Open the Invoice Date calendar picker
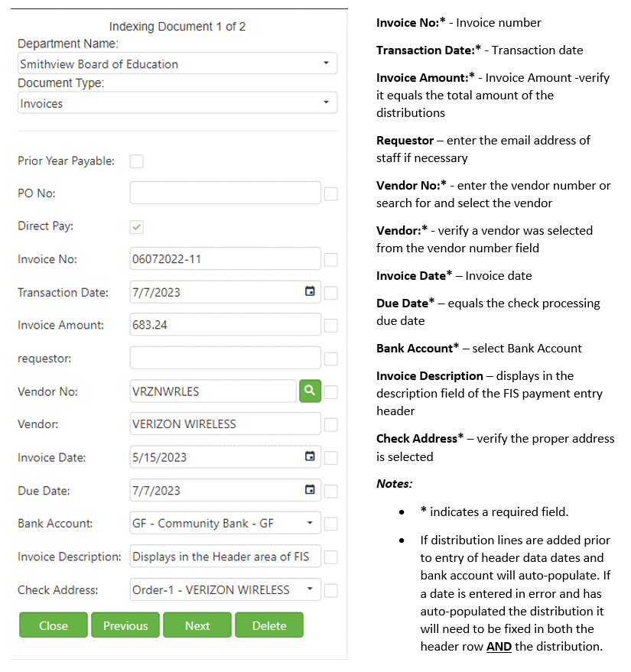Screen dimensions: 631x672 pos(310,456)
